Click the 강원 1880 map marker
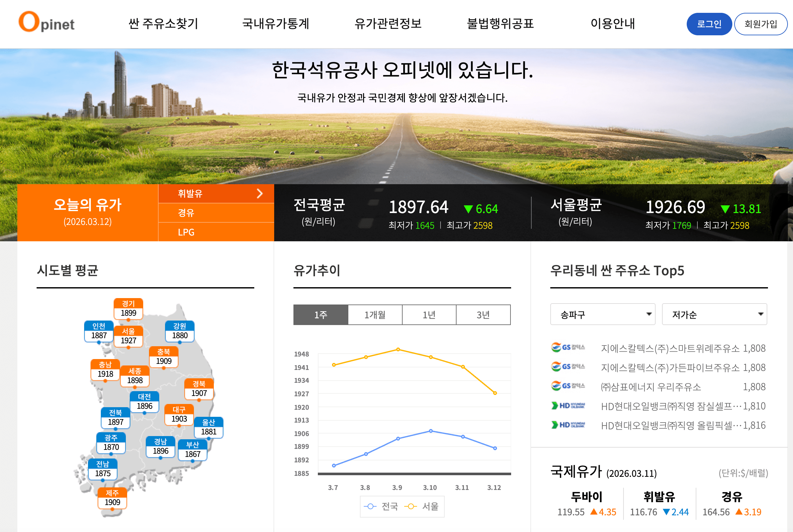The width and height of the screenshot is (793, 532). pyautogui.click(x=179, y=331)
